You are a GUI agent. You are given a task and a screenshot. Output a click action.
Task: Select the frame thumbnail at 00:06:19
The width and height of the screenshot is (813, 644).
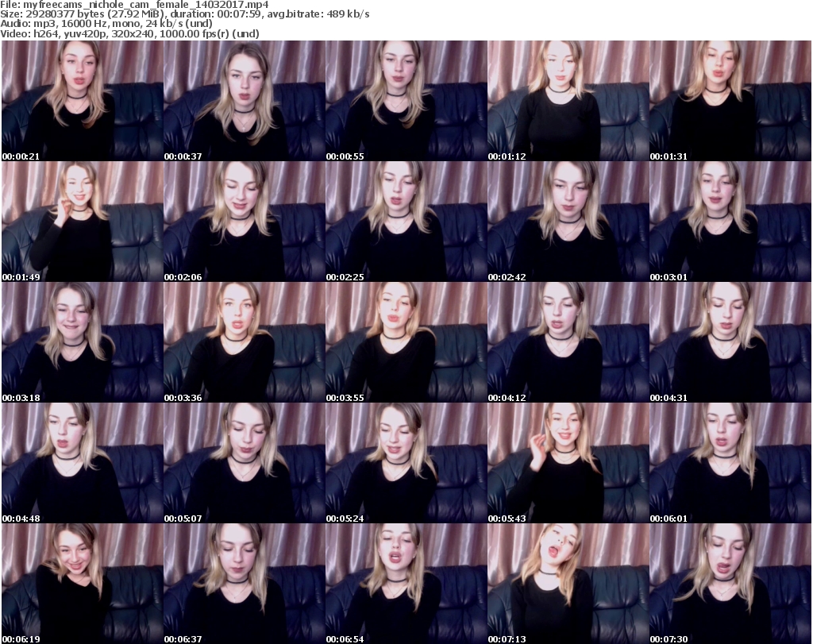point(83,584)
